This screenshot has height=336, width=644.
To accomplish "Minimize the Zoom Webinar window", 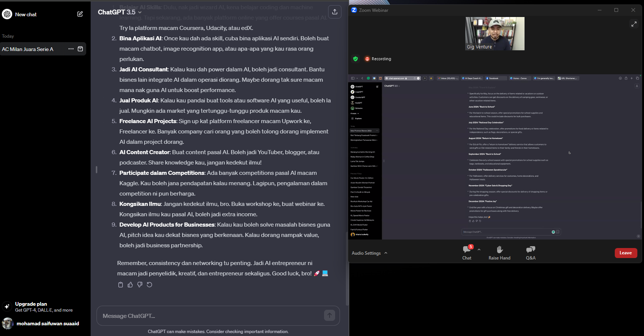I will (600, 10).
